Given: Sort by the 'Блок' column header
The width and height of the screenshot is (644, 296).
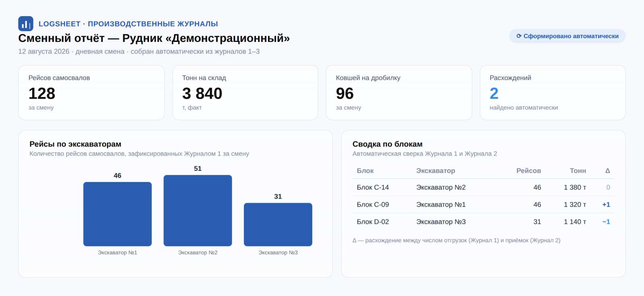Looking at the screenshot, I should point(365,171).
